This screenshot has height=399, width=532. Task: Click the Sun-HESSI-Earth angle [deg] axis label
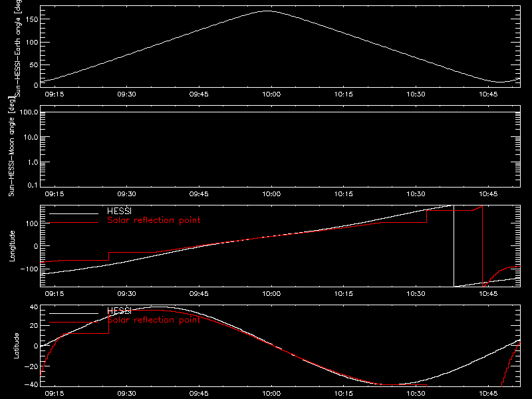click(18, 49)
